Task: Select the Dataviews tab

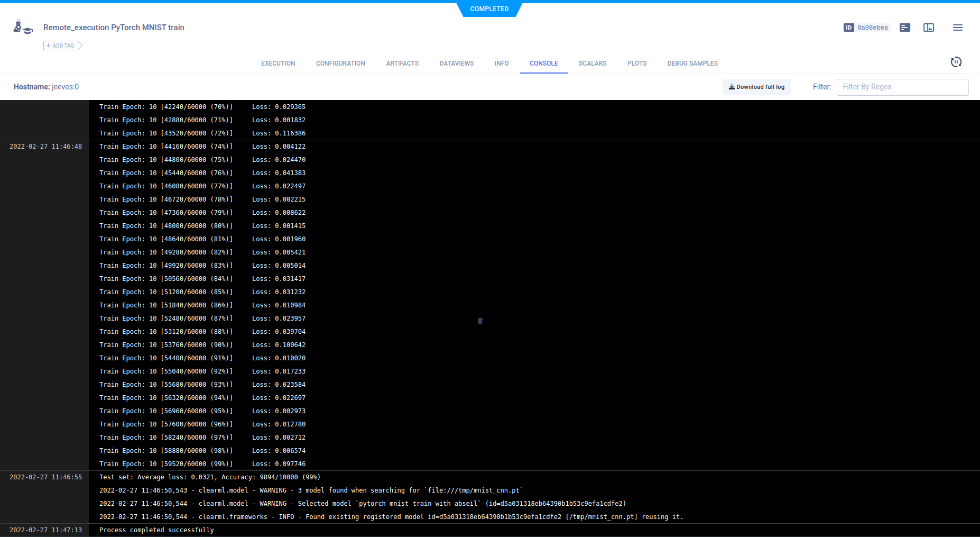Action: click(x=456, y=63)
